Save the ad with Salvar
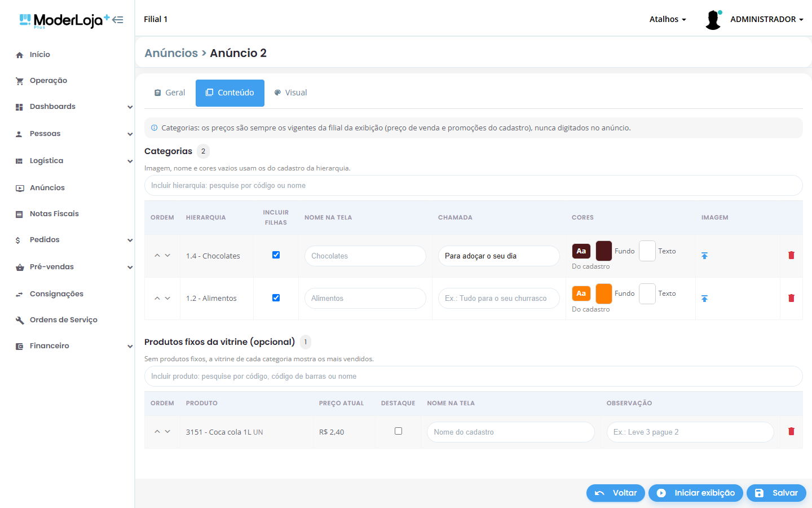The width and height of the screenshot is (812, 508). [x=776, y=493]
